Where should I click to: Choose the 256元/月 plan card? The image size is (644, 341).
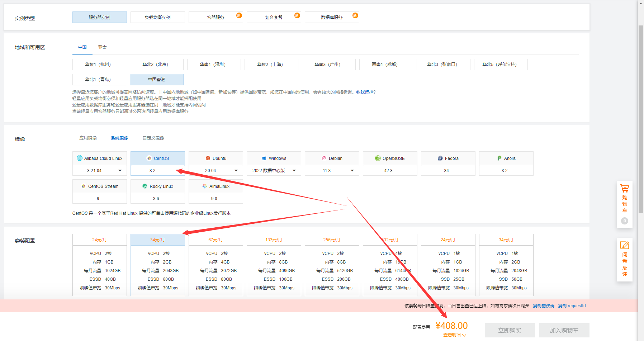332,265
